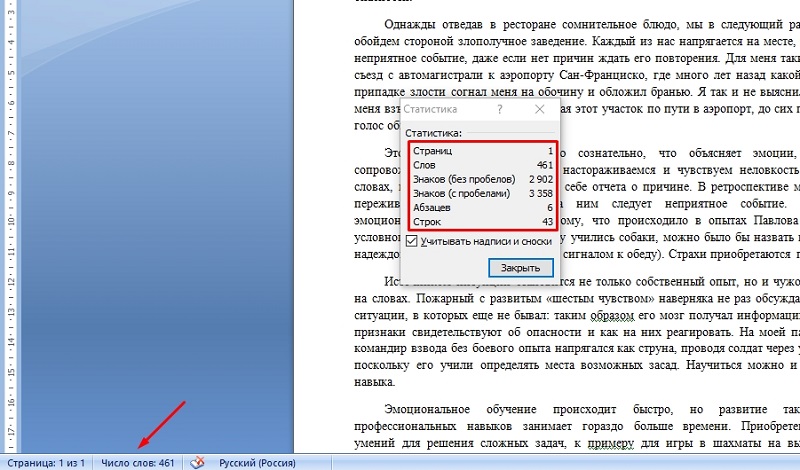Viewport: 800px width, 470px height.
Task: Click the question mark help button in Статистика dialog
Action: (499, 108)
